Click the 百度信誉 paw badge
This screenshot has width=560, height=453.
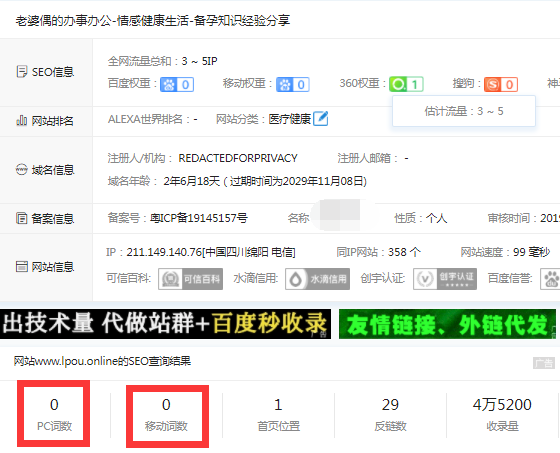click(550, 279)
